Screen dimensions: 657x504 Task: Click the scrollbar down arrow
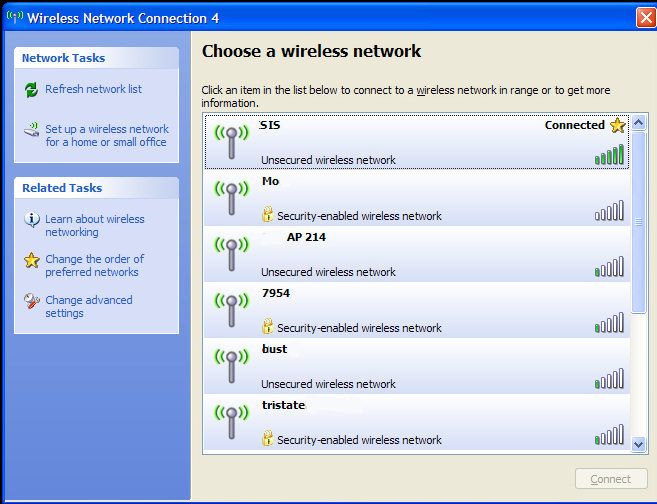[638, 444]
